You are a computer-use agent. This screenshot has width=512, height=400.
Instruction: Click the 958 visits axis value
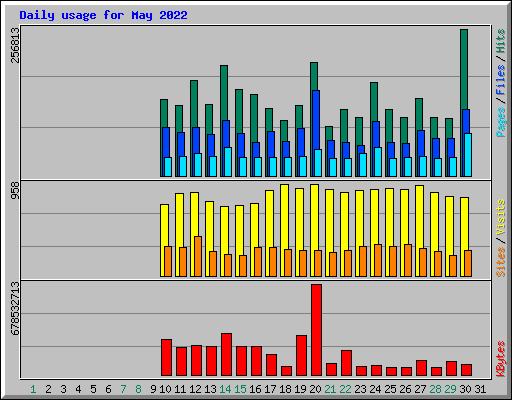16,190
